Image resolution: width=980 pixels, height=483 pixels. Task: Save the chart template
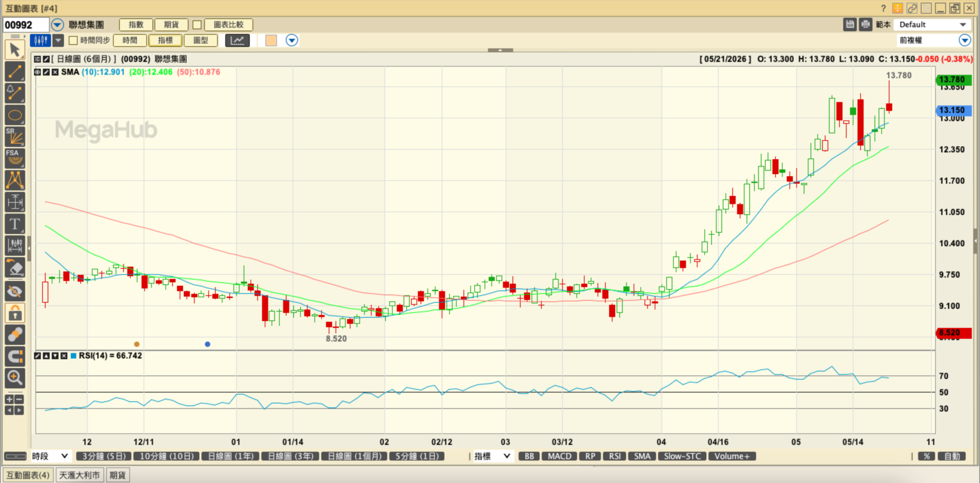tap(850, 24)
